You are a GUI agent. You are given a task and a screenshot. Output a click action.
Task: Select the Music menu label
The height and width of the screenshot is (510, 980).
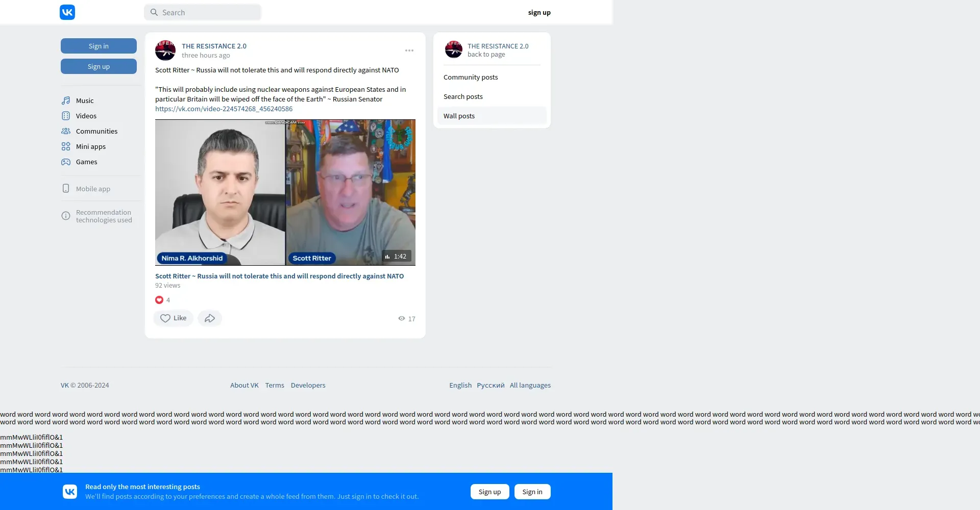(85, 100)
